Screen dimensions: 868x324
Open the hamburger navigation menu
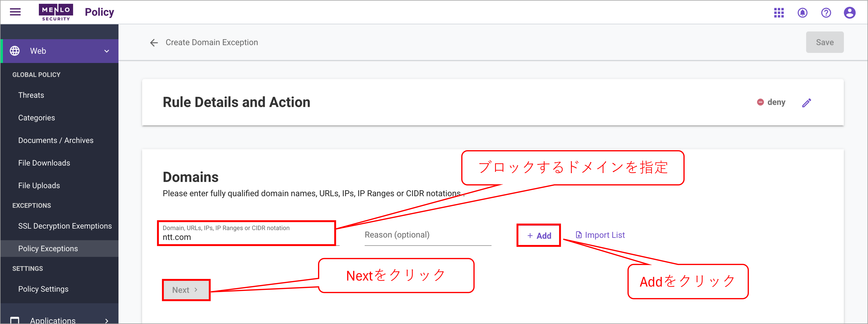(15, 12)
